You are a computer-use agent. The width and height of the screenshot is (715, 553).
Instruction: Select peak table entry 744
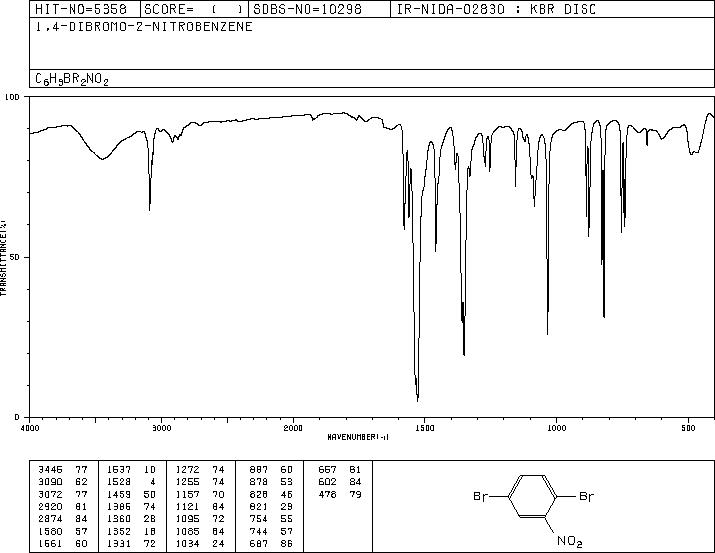(259, 532)
